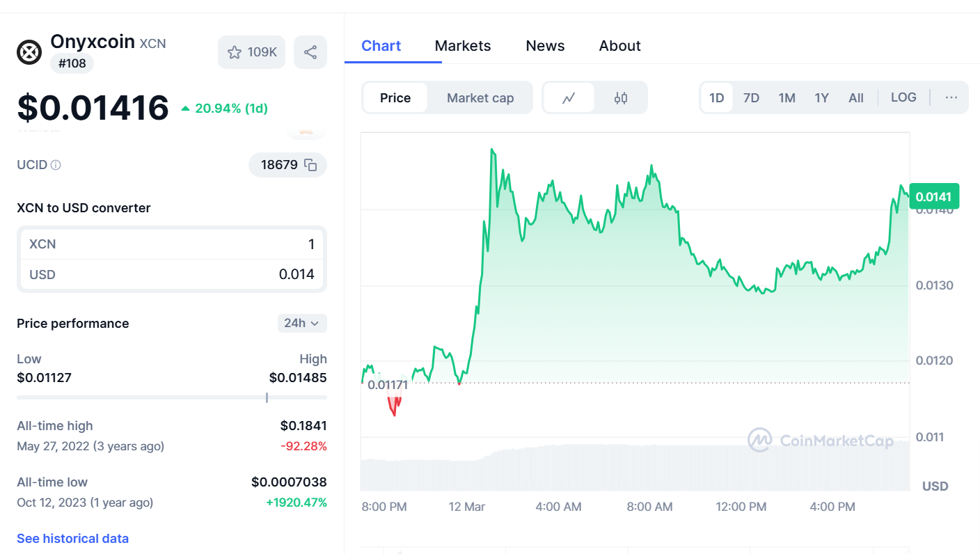This screenshot has width=980, height=554.
Task: Click the Onyxcoin logo icon
Action: click(29, 52)
